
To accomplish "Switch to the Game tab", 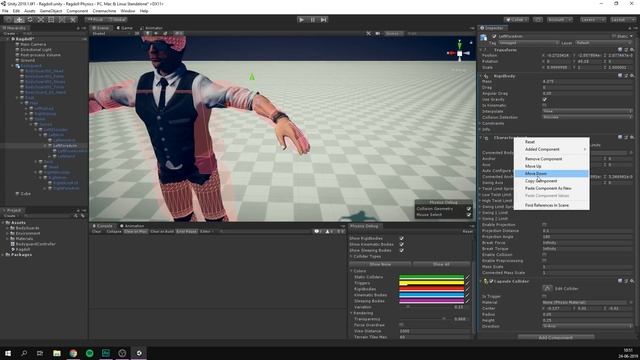I will point(125,28).
